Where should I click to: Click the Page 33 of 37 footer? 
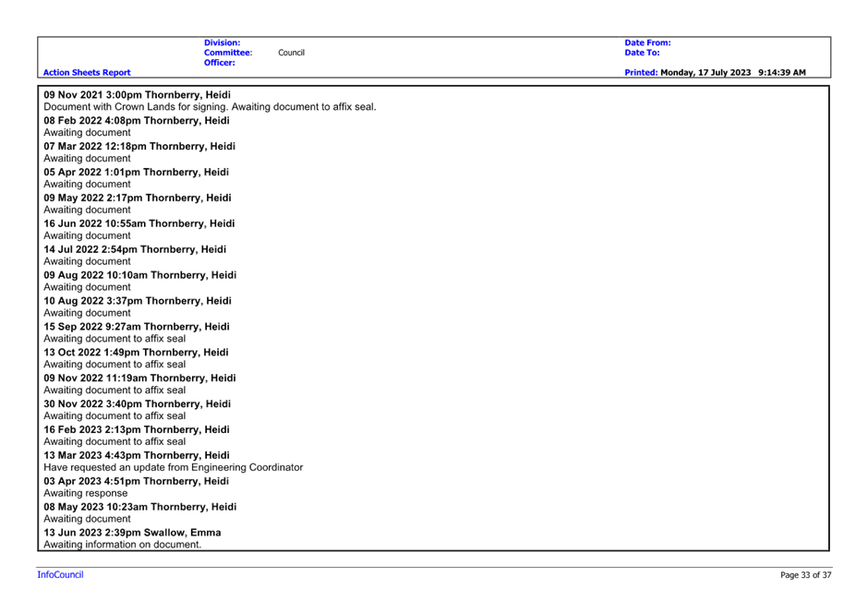[805, 575]
